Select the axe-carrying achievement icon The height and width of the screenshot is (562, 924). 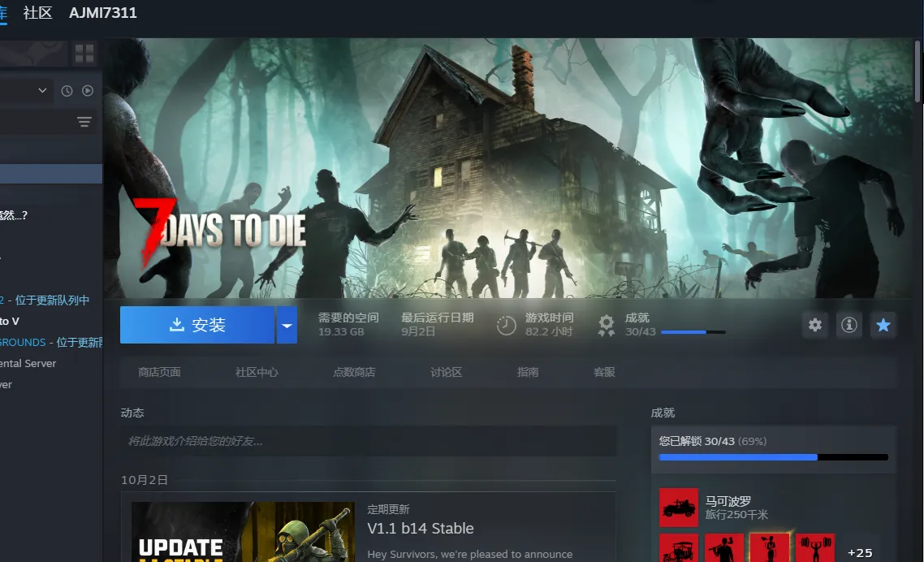click(x=723, y=548)
